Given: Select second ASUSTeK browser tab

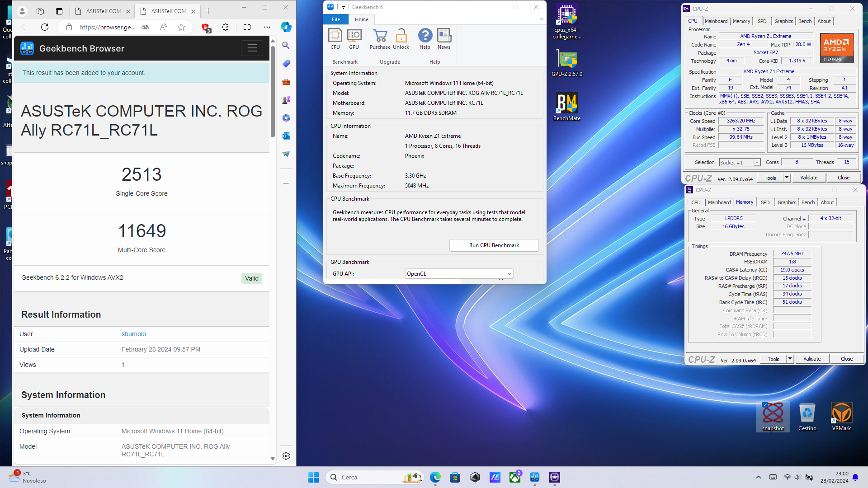Looking at the screenshot, I should click(168, 11).
